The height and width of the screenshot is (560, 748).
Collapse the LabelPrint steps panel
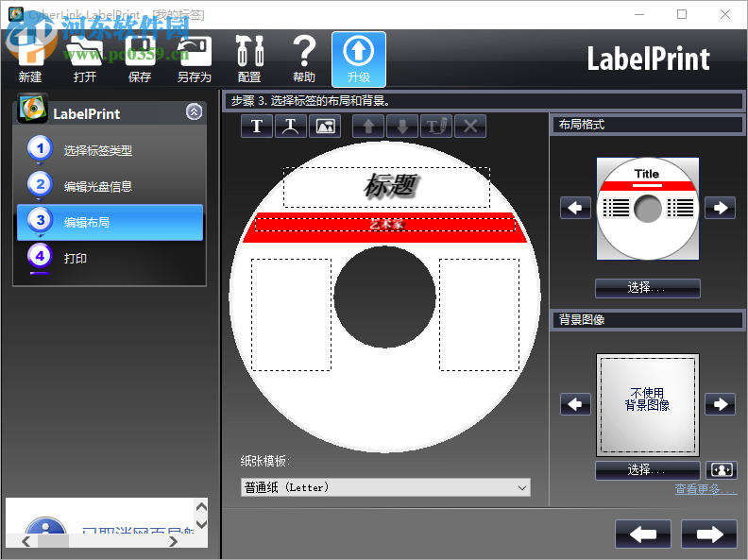pos(194,112)
